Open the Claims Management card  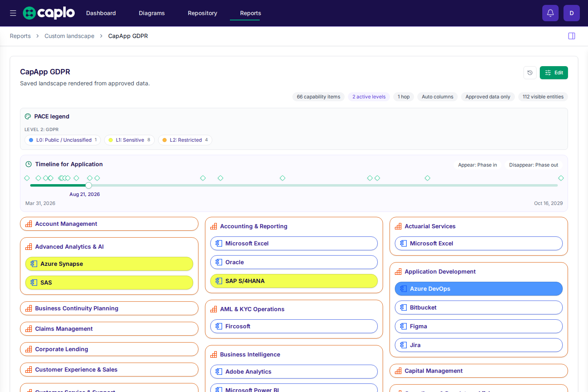pos(109,329)
